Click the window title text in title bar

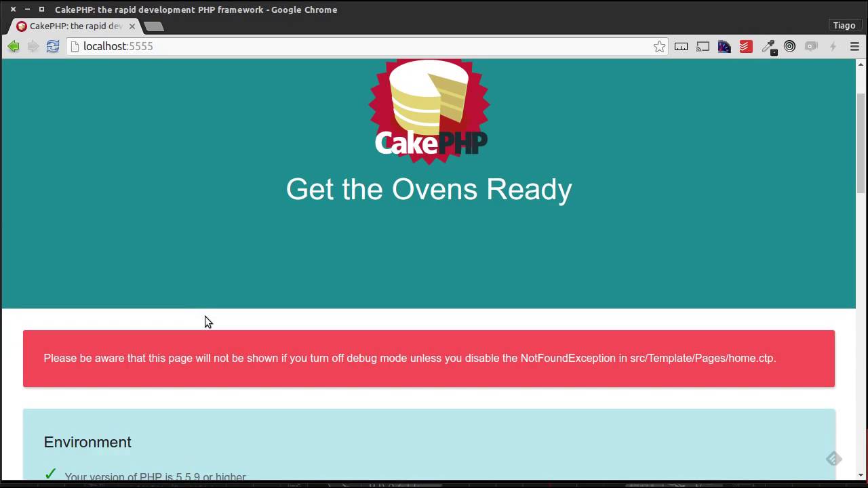click(196, 9)
